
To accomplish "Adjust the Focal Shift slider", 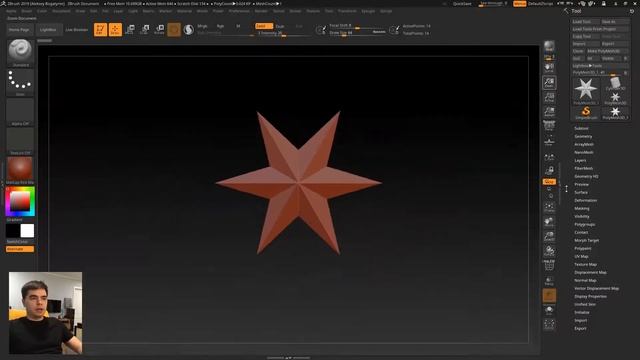I will pos(357,26).
